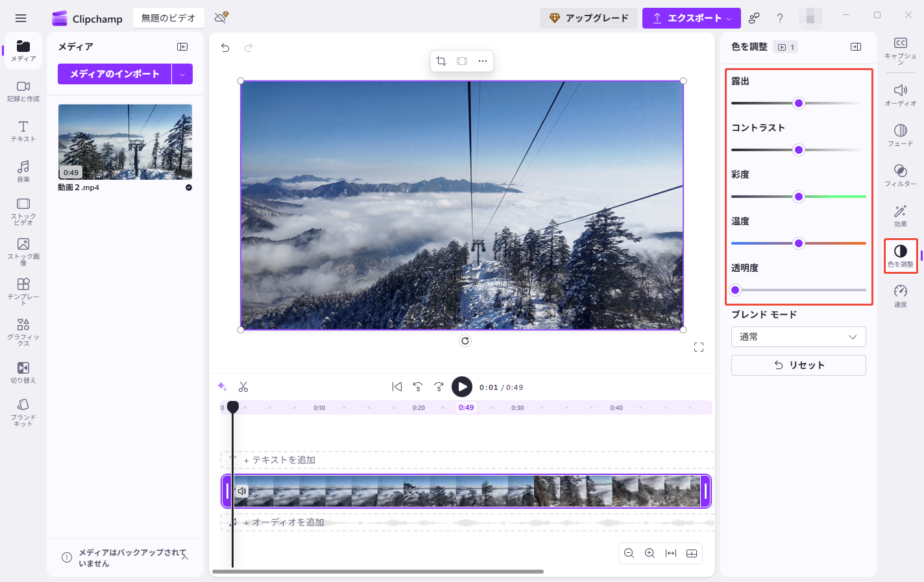Open the メディアのインポート dropdown arrow
924x582 pixels.
tap(182, 74)
